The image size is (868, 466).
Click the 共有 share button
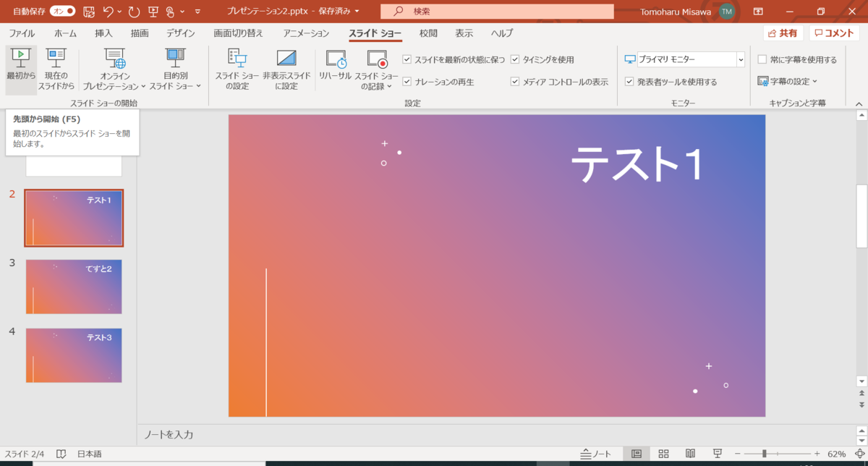tap(783, 33)
